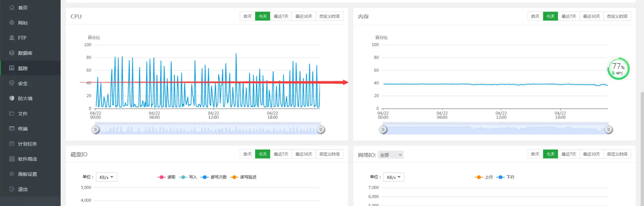The height and width of the screenshot is (206, 644).
Task: Click the 文件 folder icon
Action: [x=12, y=114]
